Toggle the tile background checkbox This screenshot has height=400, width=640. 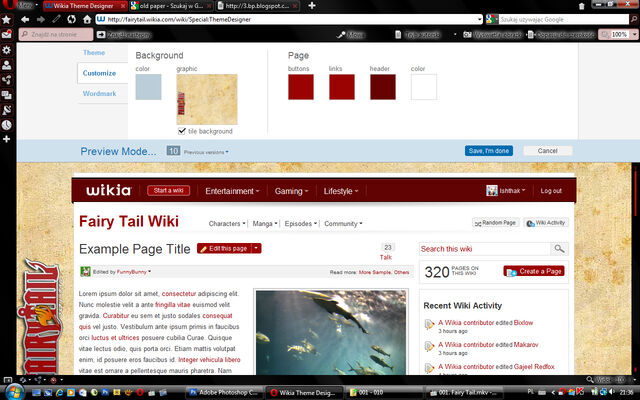point(182,131)
